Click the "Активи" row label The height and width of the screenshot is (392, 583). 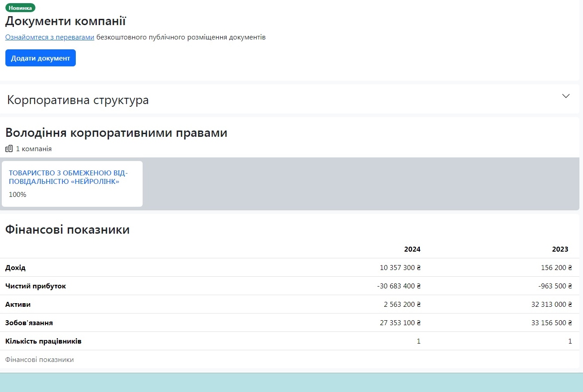click(x=18, y=305)
